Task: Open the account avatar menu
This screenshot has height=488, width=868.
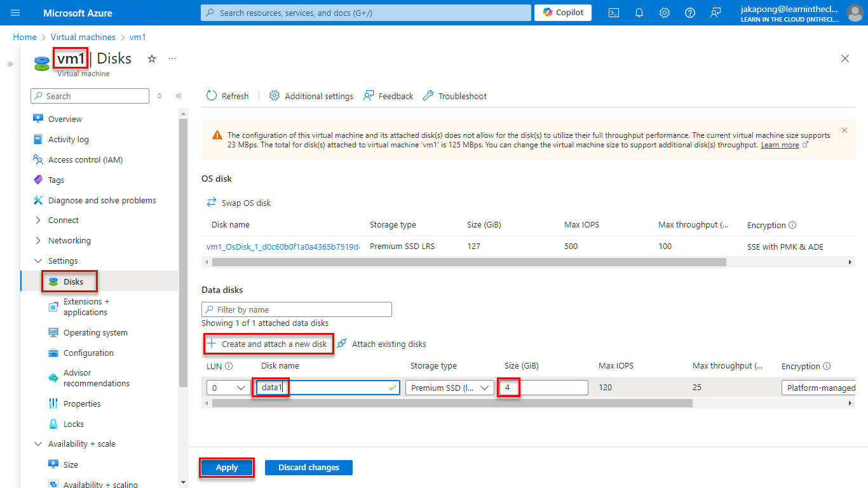Action: pyautogui.click(x=855, y=13)
